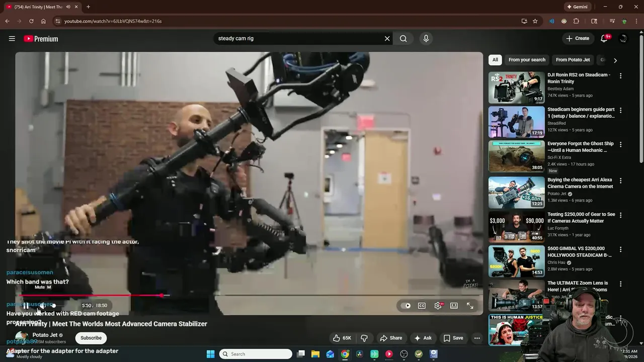Share the video

pyautogui.click(x=391, y=338)
